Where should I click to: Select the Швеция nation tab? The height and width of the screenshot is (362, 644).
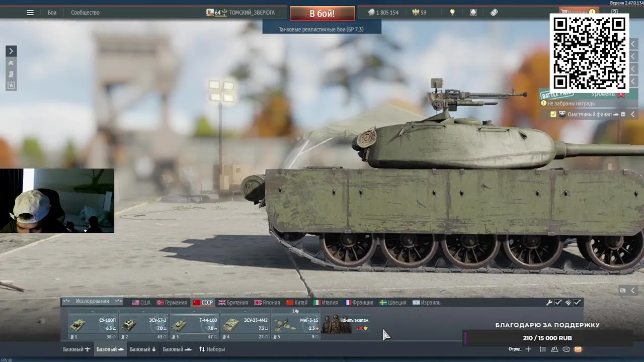[x=393, y=303]
